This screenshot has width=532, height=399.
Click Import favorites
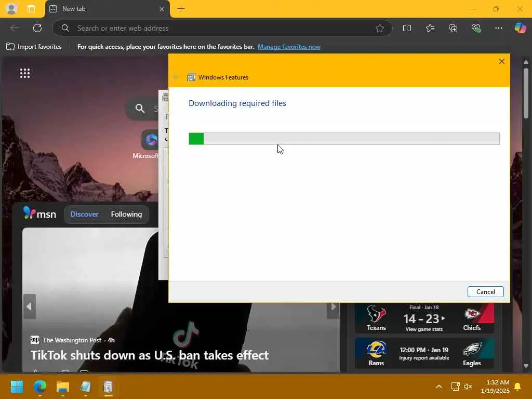34,47
